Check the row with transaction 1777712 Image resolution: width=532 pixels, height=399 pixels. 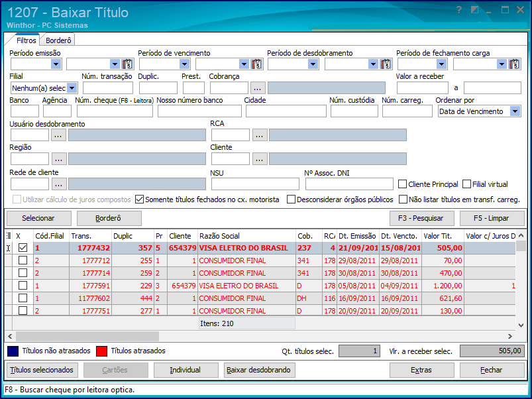click(x=23, y=260)
